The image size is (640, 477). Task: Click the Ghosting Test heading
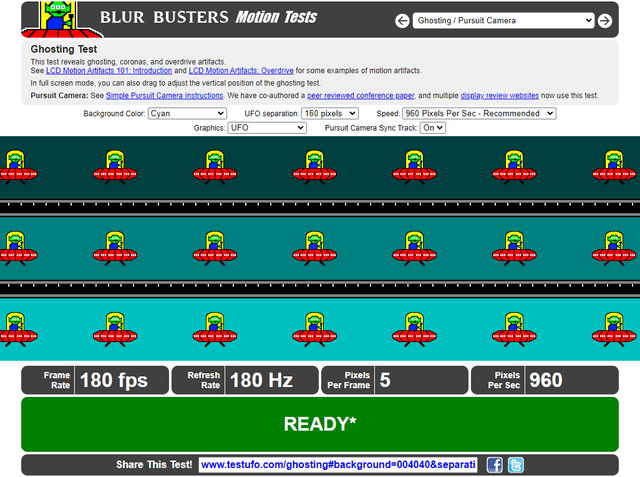pos(64,49)
